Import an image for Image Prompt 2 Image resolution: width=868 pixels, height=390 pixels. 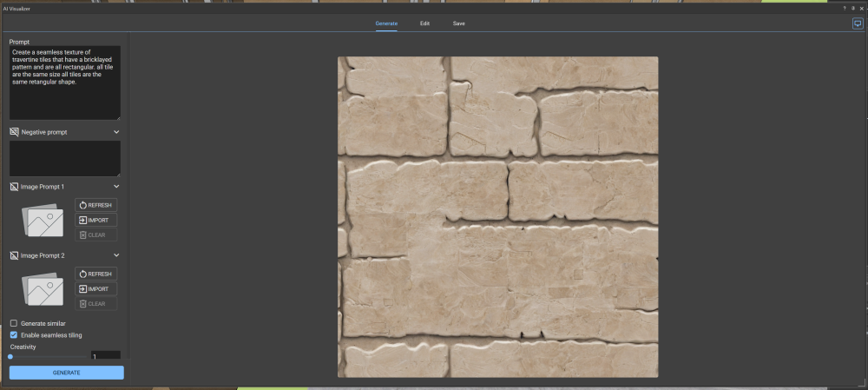(95, 288)
